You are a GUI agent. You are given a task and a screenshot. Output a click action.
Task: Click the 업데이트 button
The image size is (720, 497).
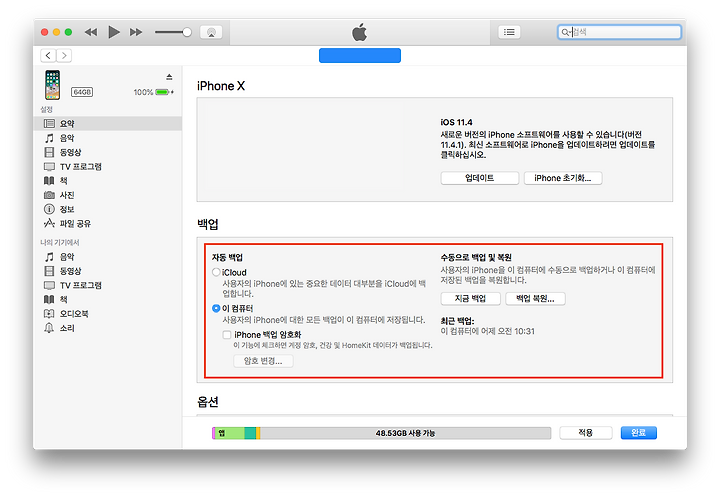point(479,178)
